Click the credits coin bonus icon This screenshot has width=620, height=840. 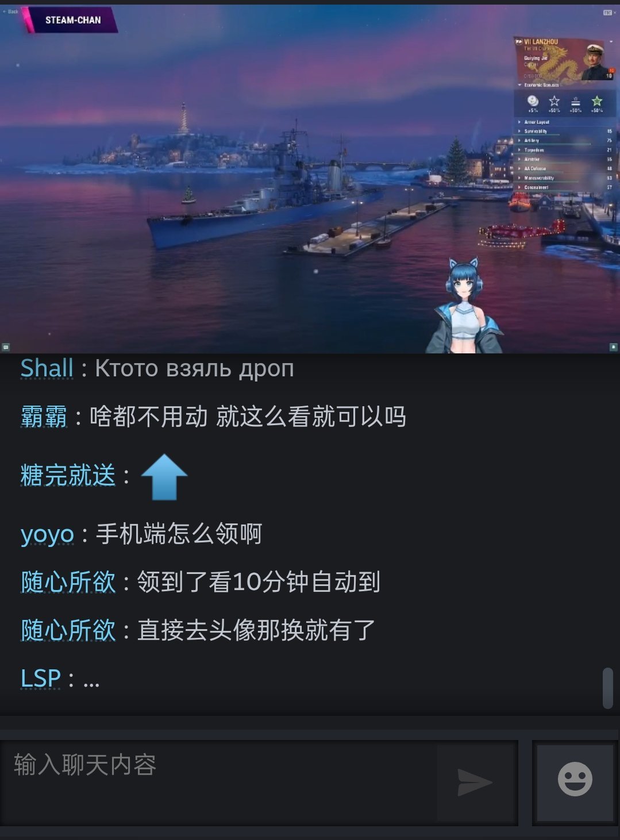pos(533,101)
